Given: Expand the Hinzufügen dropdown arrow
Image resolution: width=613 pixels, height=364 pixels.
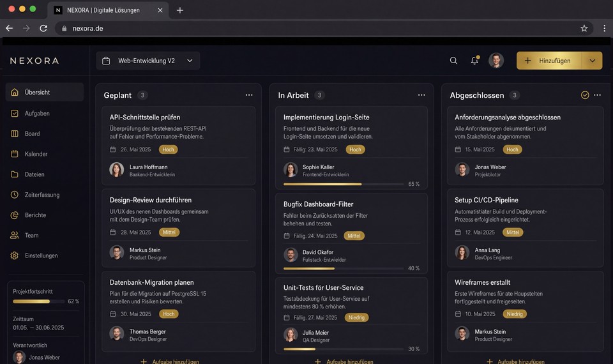Looking at the screenshot, I should point(593,61).
